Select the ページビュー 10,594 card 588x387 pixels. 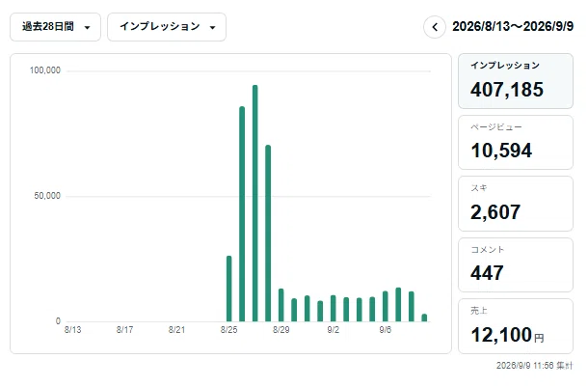[x=516, y=142]
